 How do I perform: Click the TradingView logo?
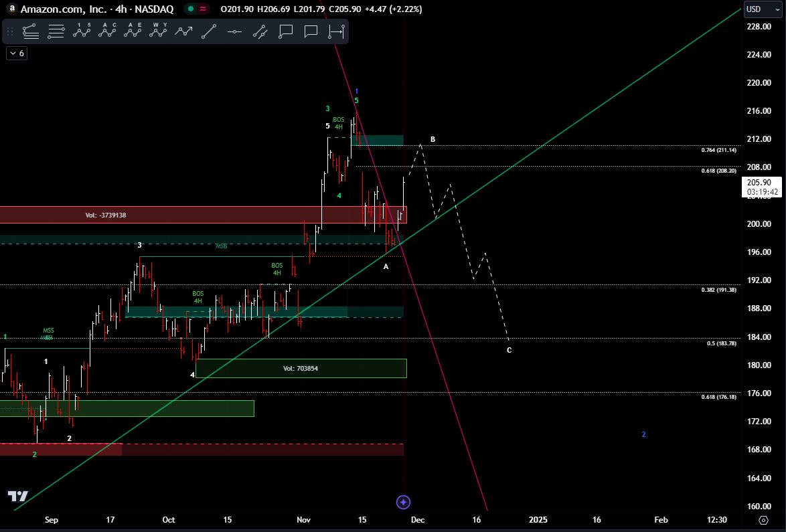pyautogui.click(x=18, y=496)
